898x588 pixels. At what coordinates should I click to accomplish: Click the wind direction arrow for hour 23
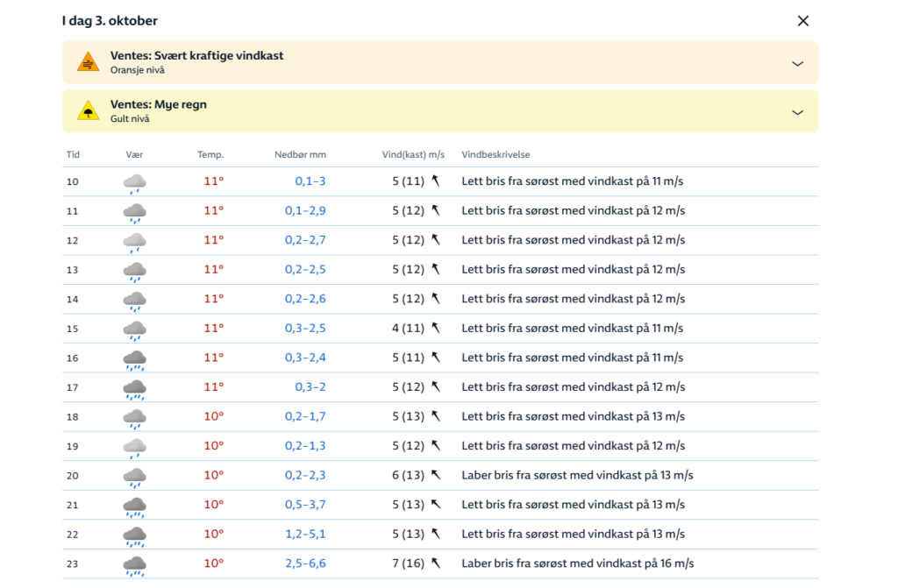click(x=434, y=563)
